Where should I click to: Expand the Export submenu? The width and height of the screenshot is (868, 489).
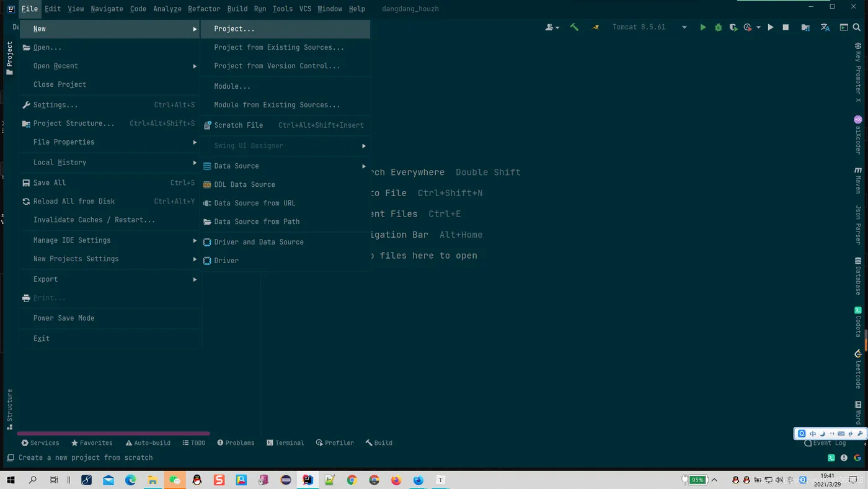(110, 279)
